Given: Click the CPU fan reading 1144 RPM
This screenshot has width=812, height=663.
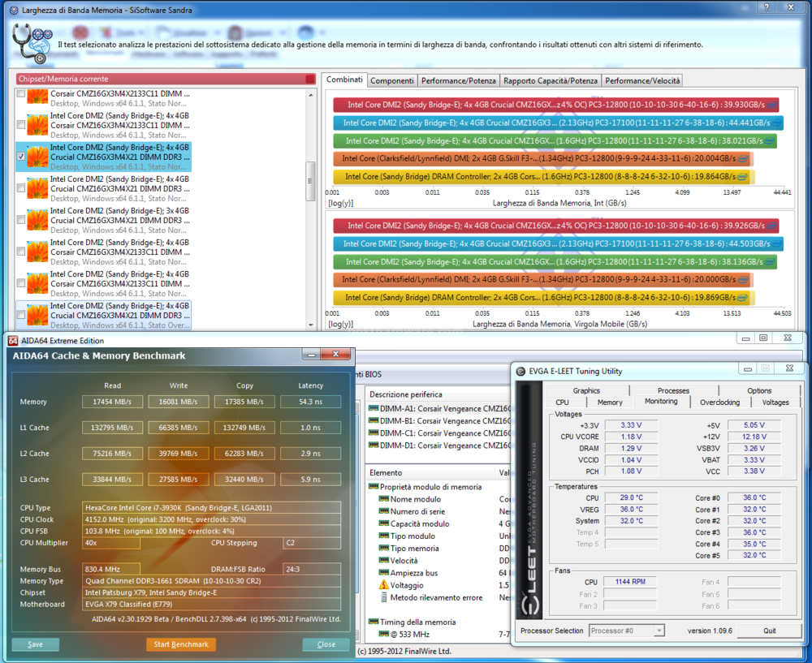Looking at the screenshot, I should (x=630, y=582).
